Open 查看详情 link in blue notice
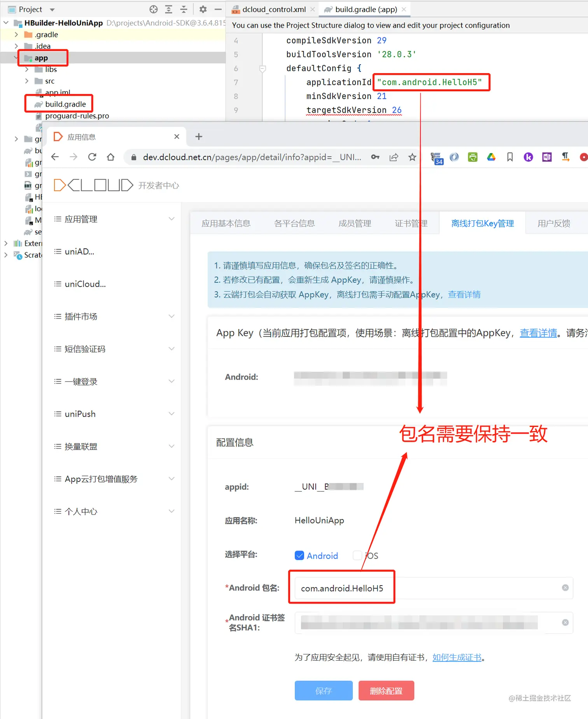The height and width of the screenshot is (719, 588). (464, 294)
